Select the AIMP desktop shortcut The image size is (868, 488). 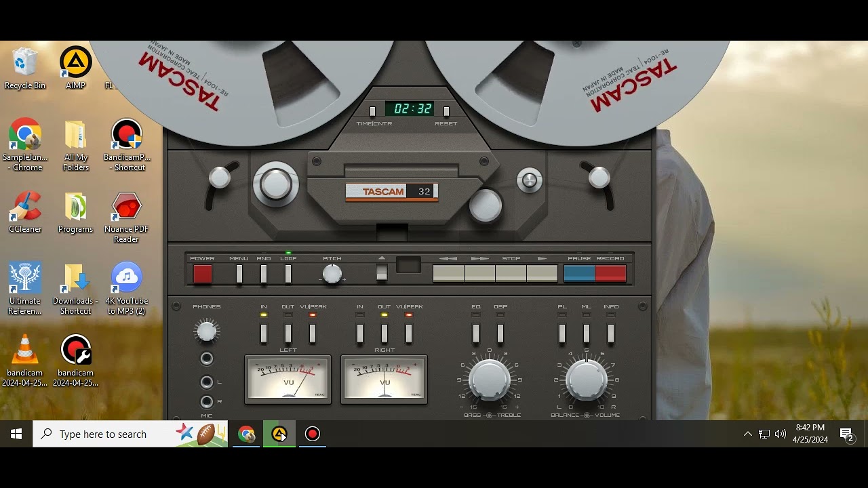[x=75, y=68]
